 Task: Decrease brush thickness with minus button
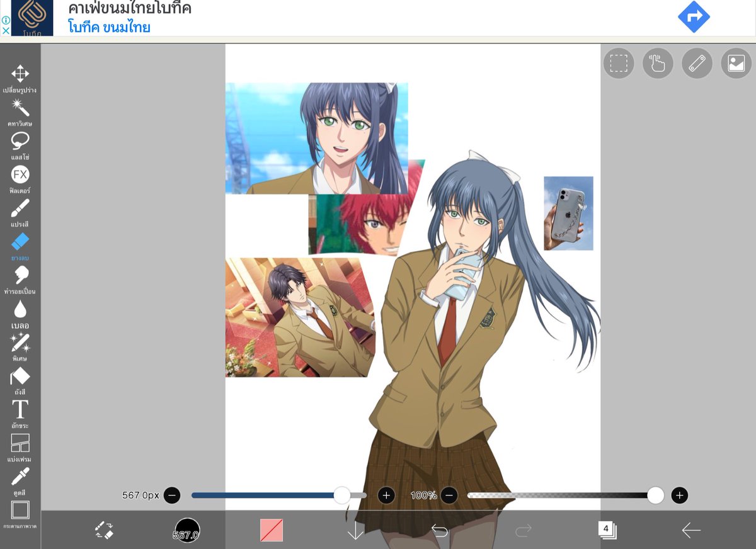172,495
